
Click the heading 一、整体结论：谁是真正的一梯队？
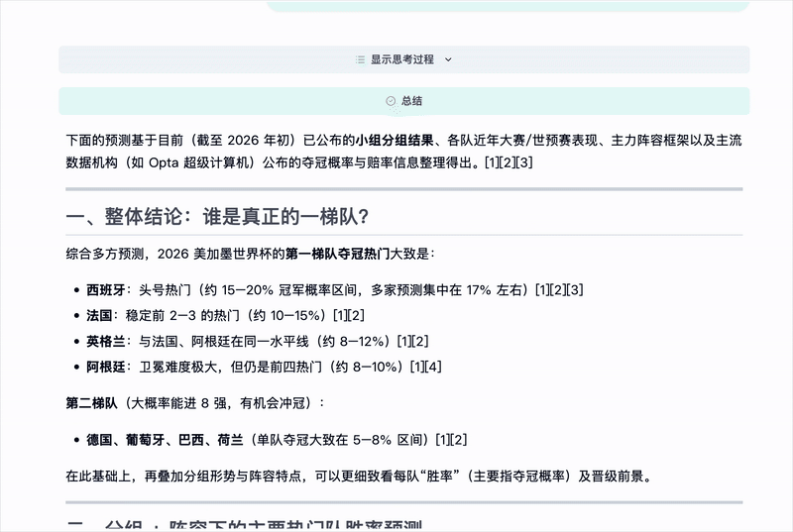(217, 217)
